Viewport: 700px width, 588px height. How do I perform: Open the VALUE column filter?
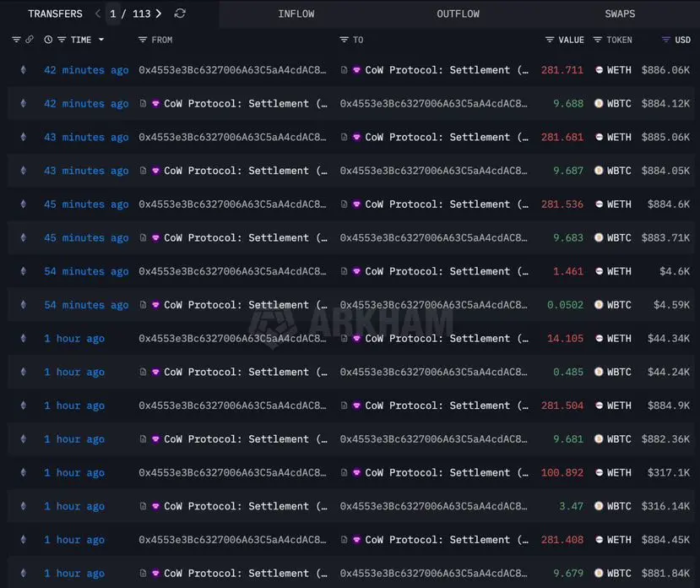point(550,40)
